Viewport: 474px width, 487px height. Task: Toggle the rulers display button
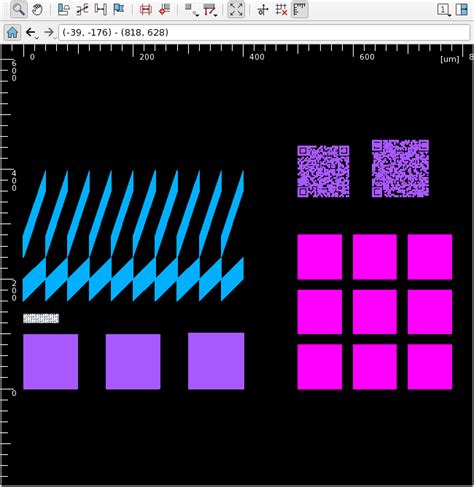[300, 10]
